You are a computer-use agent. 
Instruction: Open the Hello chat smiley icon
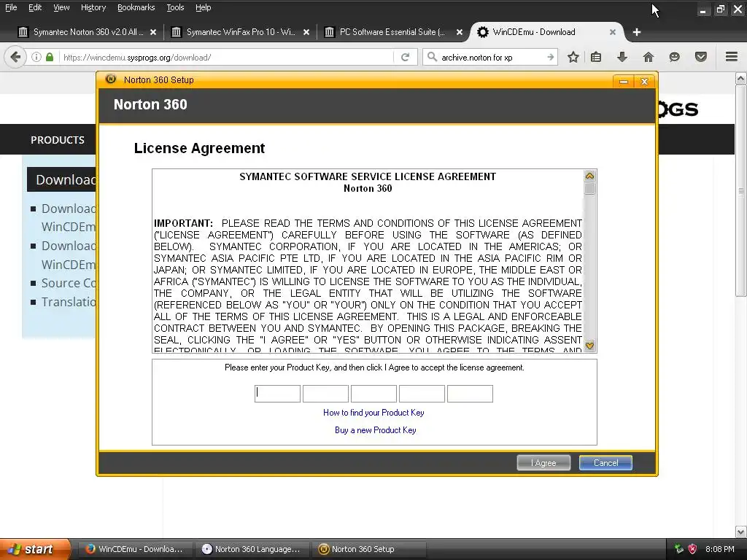pyautogui.click(x=674, y=57)
